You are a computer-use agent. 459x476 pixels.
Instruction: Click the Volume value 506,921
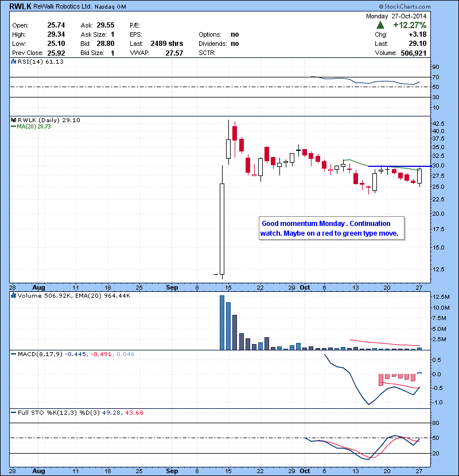tap(414, 53)
